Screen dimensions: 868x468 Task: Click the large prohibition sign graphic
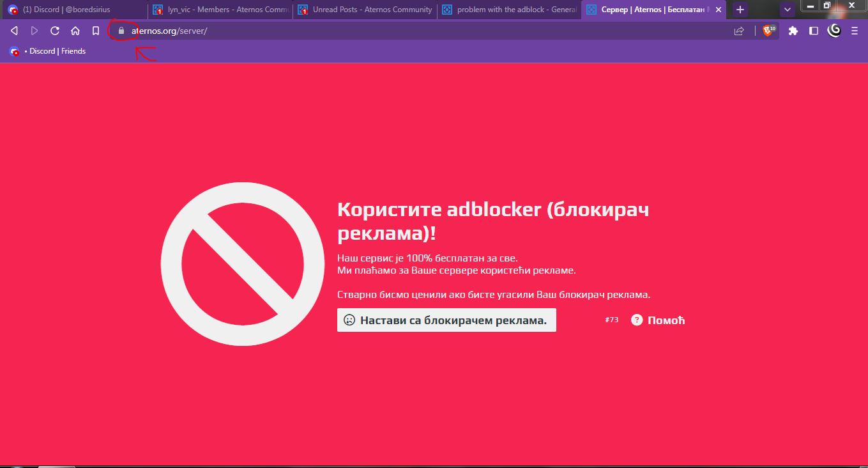pyautogui.click(x=243, y=264)
